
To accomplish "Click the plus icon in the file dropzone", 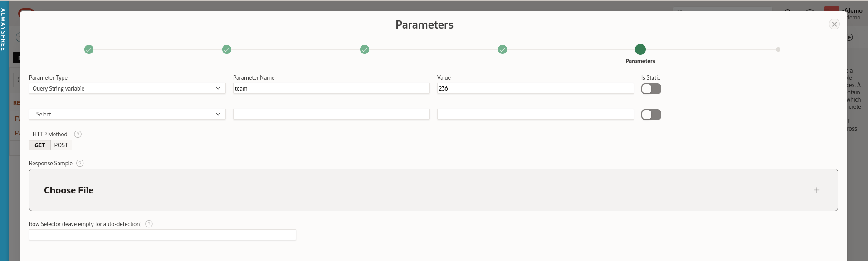I will (x=817, y=190).
